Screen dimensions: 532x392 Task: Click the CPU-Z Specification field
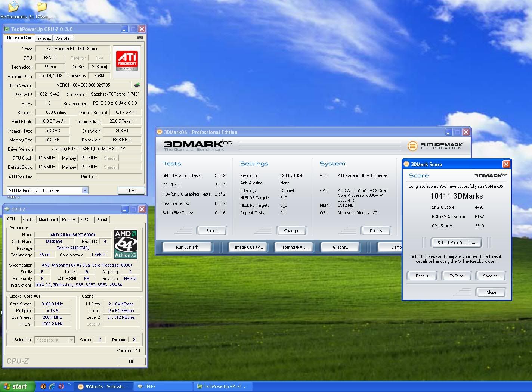[87, 265]
